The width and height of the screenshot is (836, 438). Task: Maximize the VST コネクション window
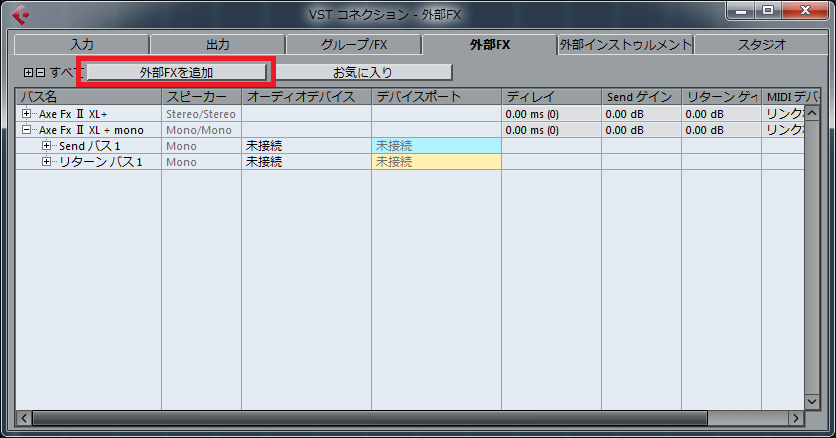(x=767, y=11)
